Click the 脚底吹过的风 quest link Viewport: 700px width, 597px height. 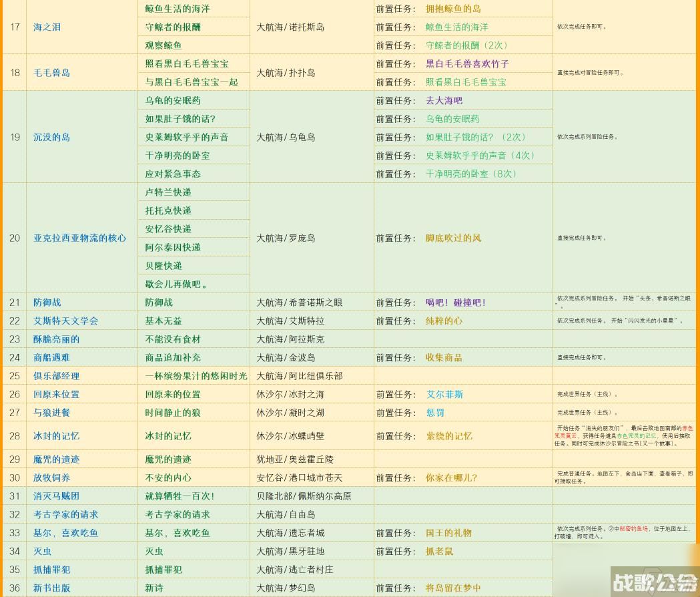(x=454, y=238)
